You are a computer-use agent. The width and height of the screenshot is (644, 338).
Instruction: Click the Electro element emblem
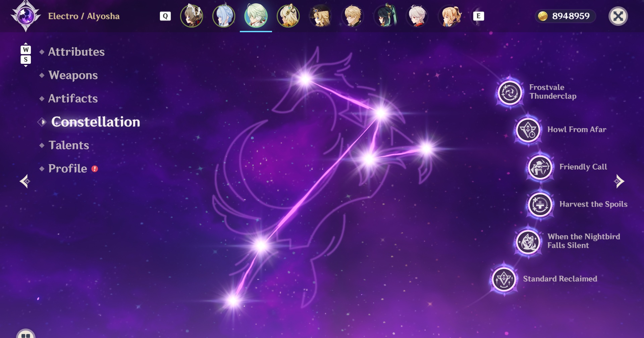(x=26, y=16)
